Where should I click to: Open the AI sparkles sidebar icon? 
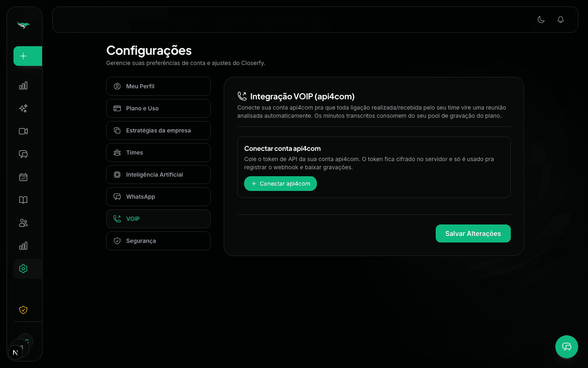(23, 108)
